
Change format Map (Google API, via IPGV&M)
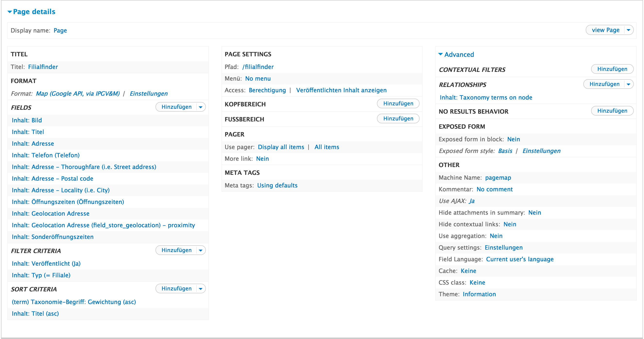tap(78, 93)
